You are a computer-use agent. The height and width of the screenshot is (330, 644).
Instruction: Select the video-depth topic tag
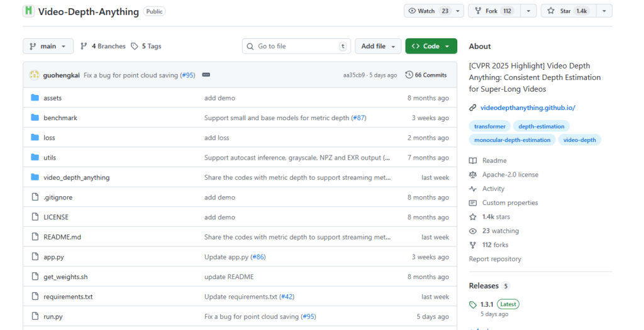click(579, 140)
